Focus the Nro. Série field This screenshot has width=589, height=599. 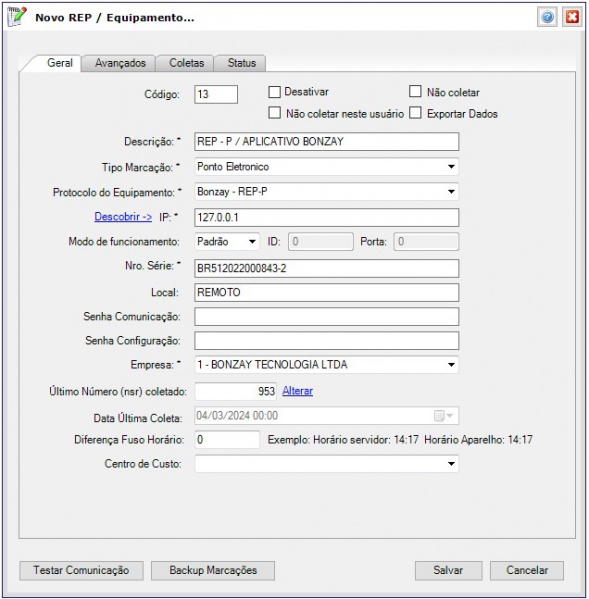click(327, 269)
